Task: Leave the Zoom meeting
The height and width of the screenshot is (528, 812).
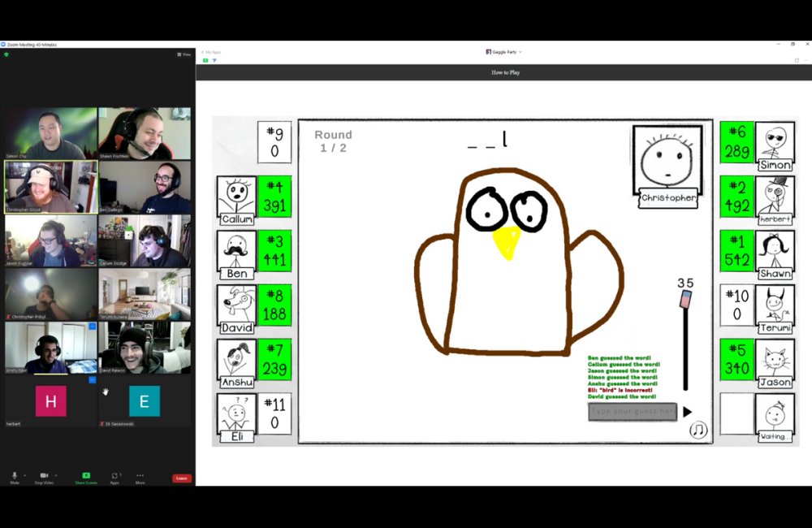Action: pyautogui.click(x=182, y=478)
